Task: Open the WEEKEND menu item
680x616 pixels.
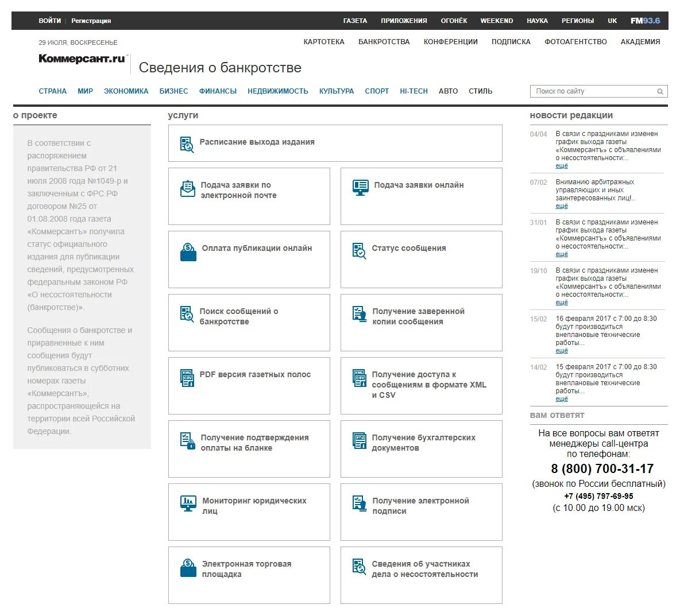Action: (497, 21)
